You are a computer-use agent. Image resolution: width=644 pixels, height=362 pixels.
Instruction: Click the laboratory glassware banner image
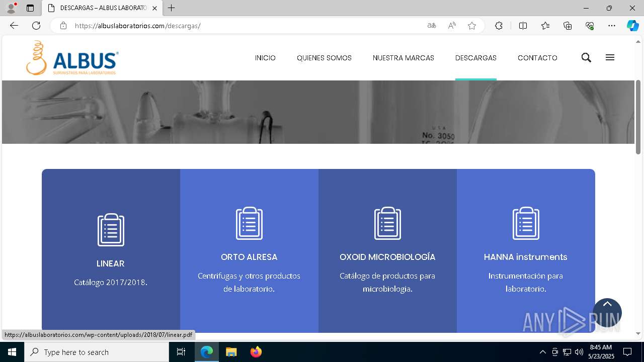[318, 112]
